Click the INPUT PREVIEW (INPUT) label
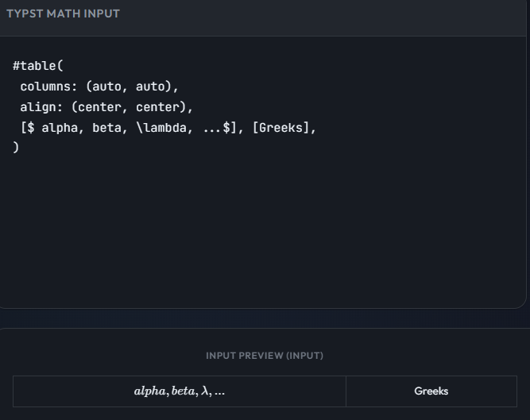The image size is (530, 420). click(265, 356)
